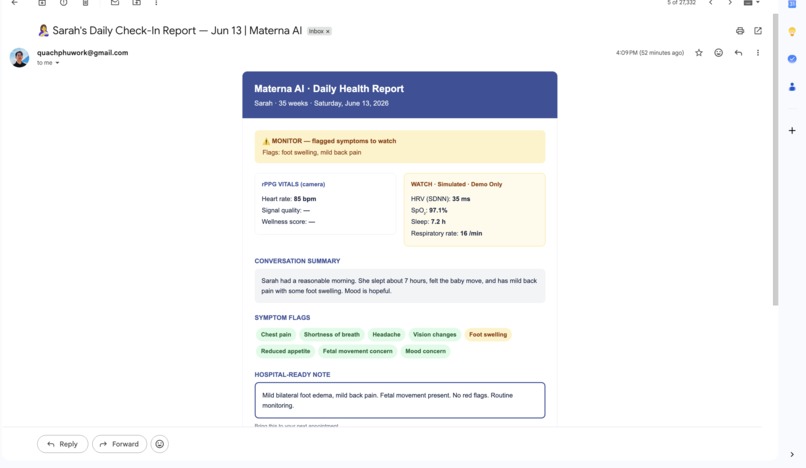Click the 'Mood concern' symptom tag

(425, 351)
